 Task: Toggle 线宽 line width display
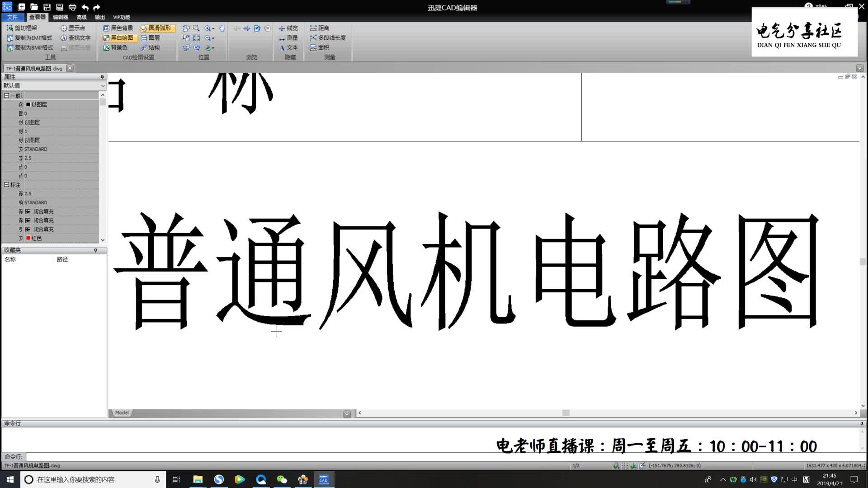pos(288,28)
